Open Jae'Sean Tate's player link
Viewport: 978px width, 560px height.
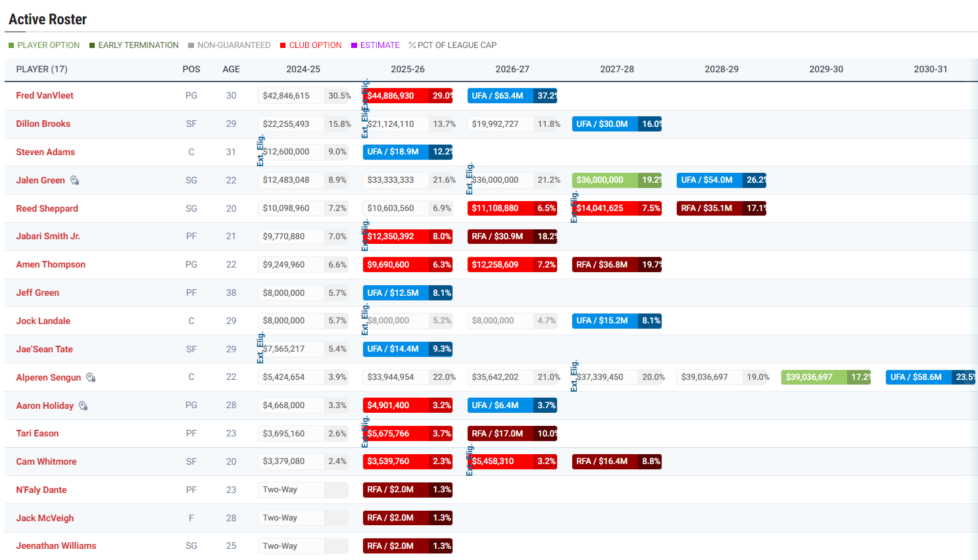pyautogui.click(x=44, y=349)
